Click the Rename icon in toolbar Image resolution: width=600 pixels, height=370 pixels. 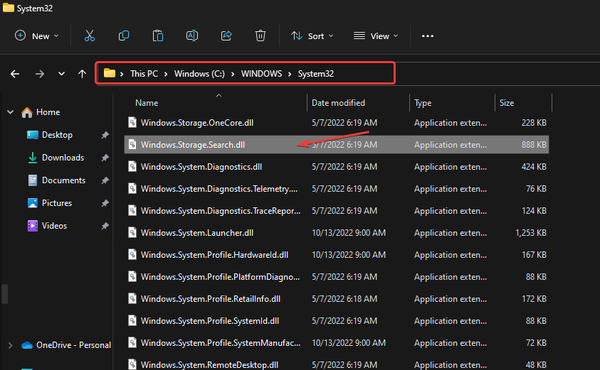(192, 36)
